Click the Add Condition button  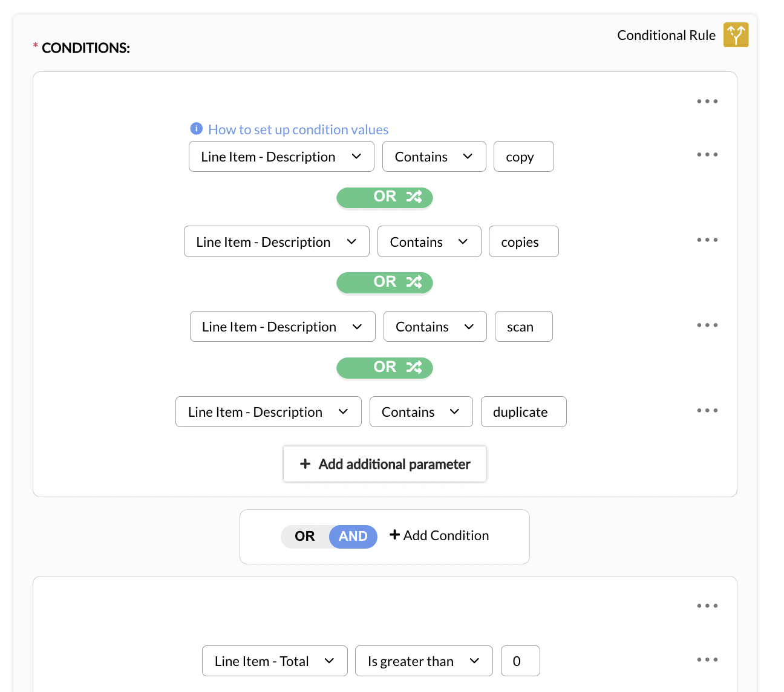click(439, 535)
